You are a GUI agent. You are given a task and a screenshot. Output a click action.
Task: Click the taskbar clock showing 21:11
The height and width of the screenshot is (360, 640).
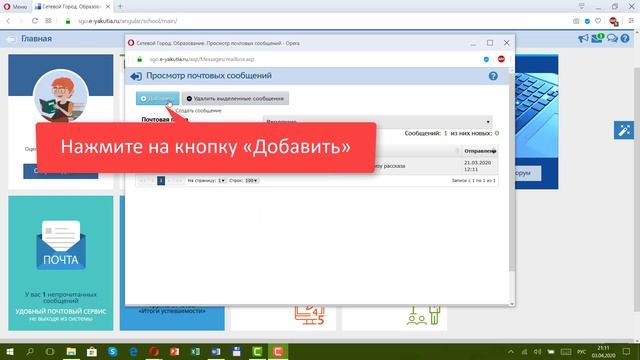[603, 351]
